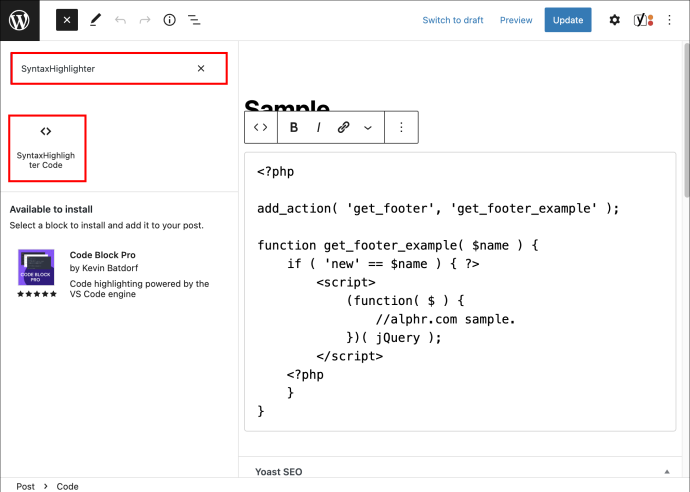Select the pencil Tools icon
Image resolution: width=690 pixels, height=492 pixels.
click(95, 20)
